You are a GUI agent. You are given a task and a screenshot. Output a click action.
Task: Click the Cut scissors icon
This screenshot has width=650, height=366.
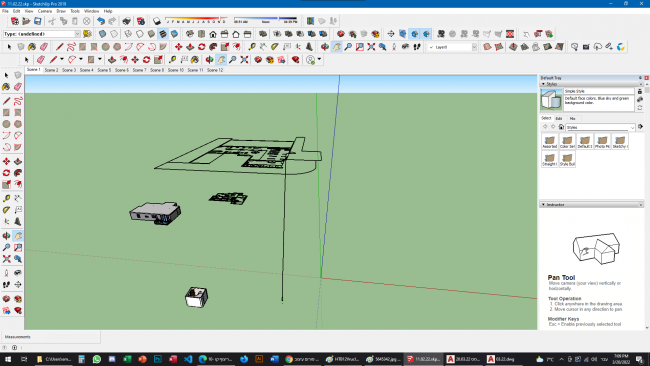[x=52, y=21]
